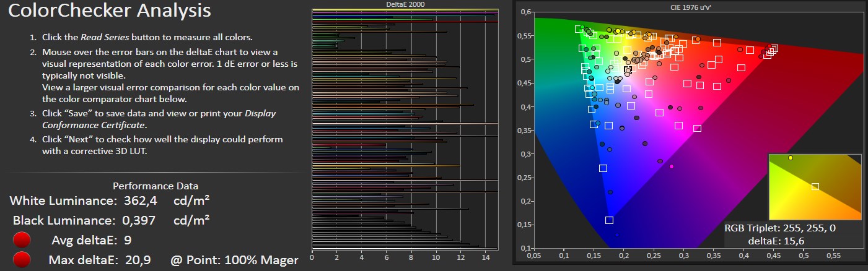Select the lowest blue target square on CIE chart
Viewport: 868px width, 271px height.
pos(609,220)
